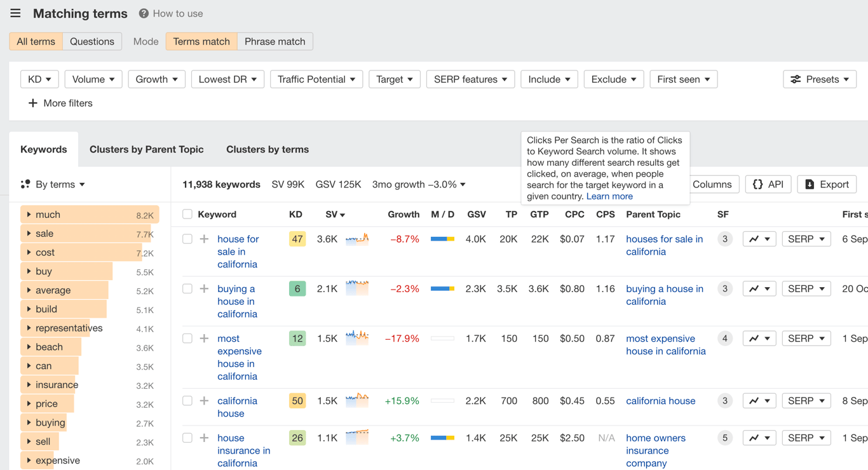Viewport: 868px width, 470px height.
Task: Open the trend chart icon on the first keyword row
Action: coord(756,239)
